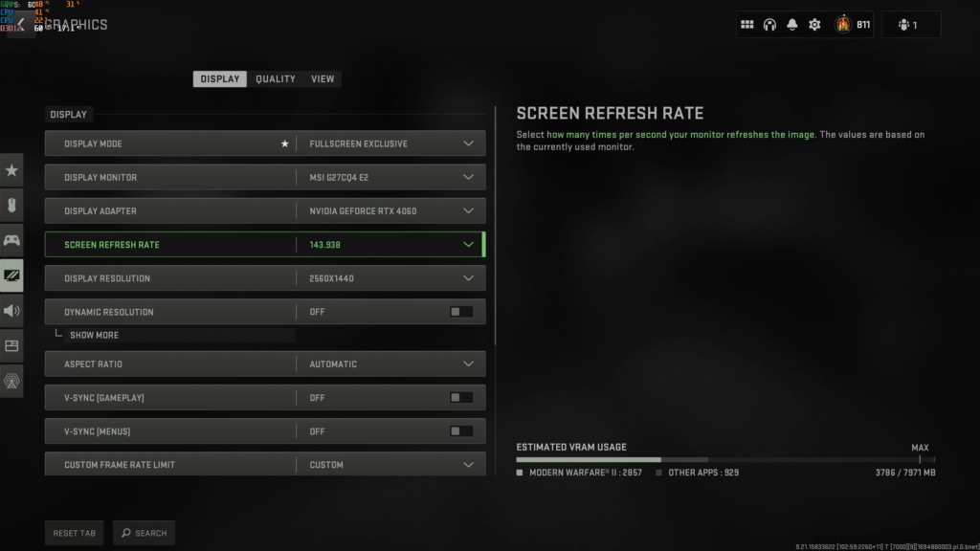980x551 pixels.
Task: Click the 3786 / 7971 MB readout
Action: [905, 473]
